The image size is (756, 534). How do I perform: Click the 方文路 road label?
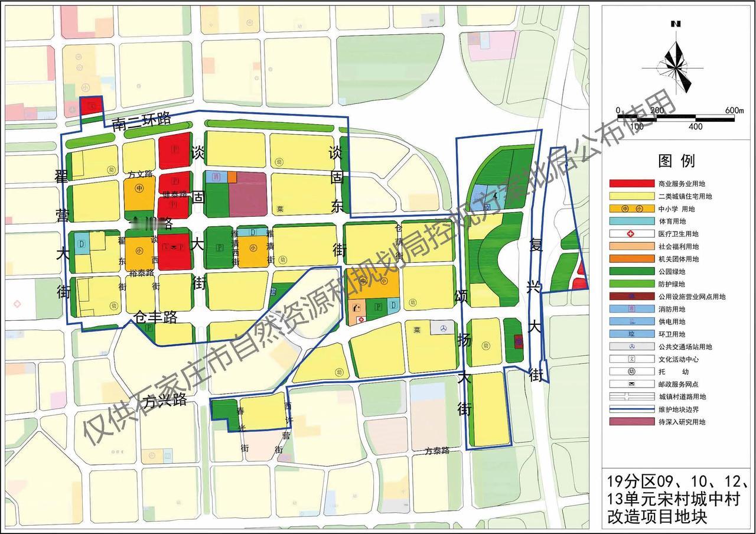(x=140, y=174)
